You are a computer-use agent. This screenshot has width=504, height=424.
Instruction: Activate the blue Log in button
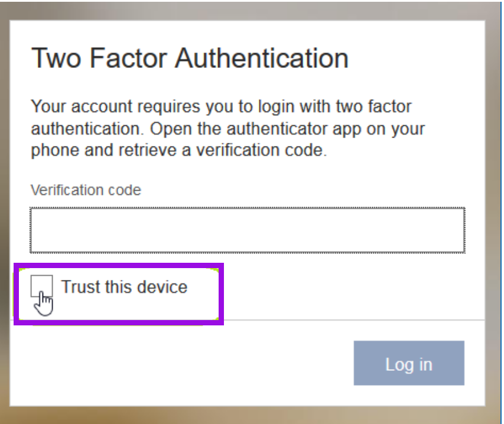coord(409,363)
